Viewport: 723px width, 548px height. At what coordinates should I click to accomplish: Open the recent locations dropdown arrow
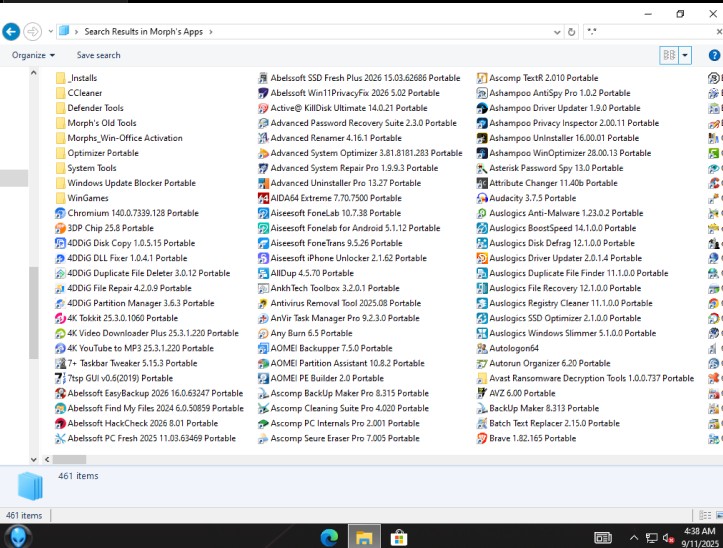pos(51,32)
